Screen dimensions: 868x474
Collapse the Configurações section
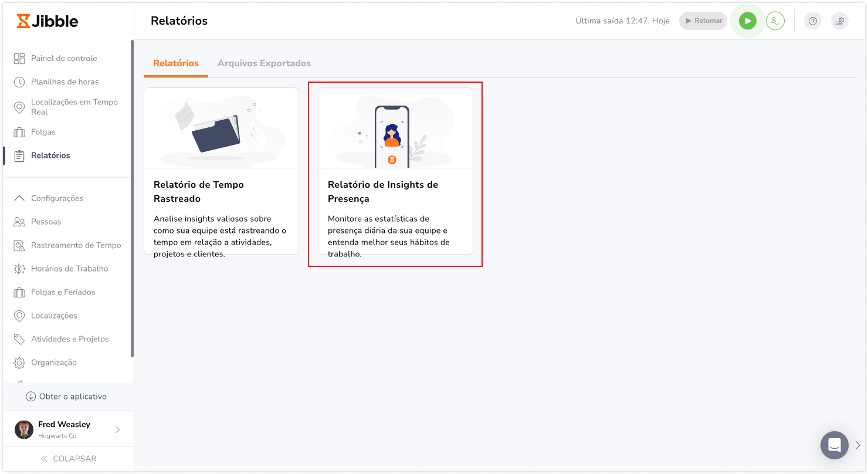point(19,198)
